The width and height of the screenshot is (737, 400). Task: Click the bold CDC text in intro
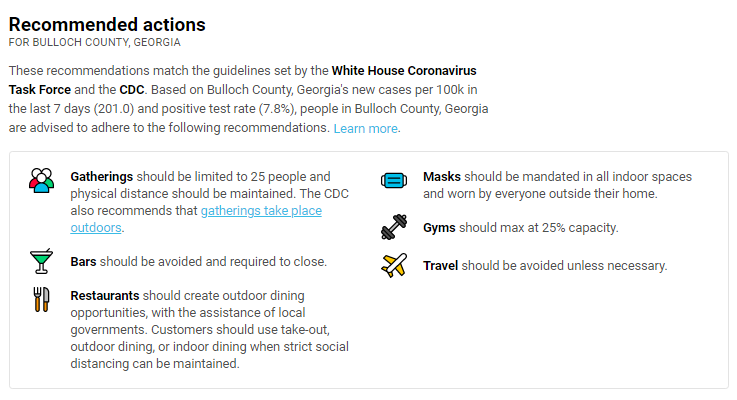pyautogui.click(x=132, y=90)
